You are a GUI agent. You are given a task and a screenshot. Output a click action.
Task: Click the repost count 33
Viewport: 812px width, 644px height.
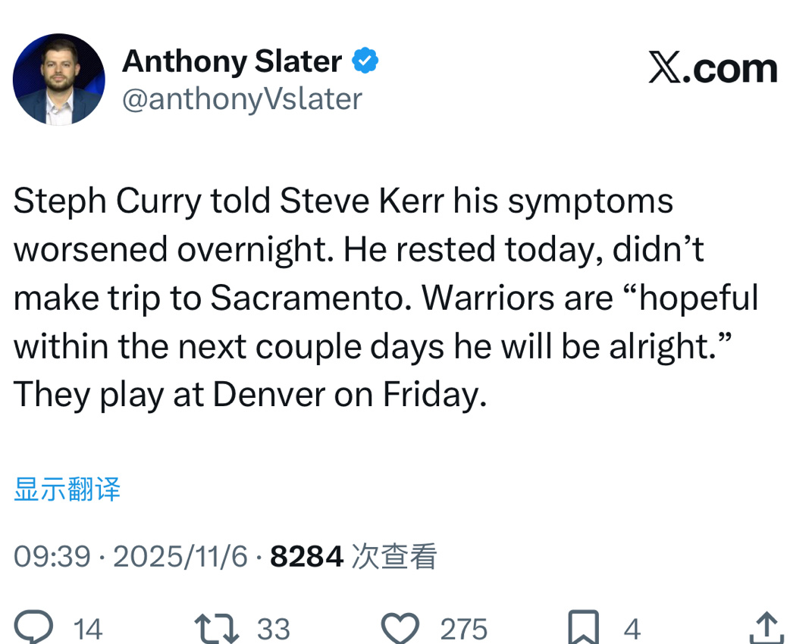[273, 629]
